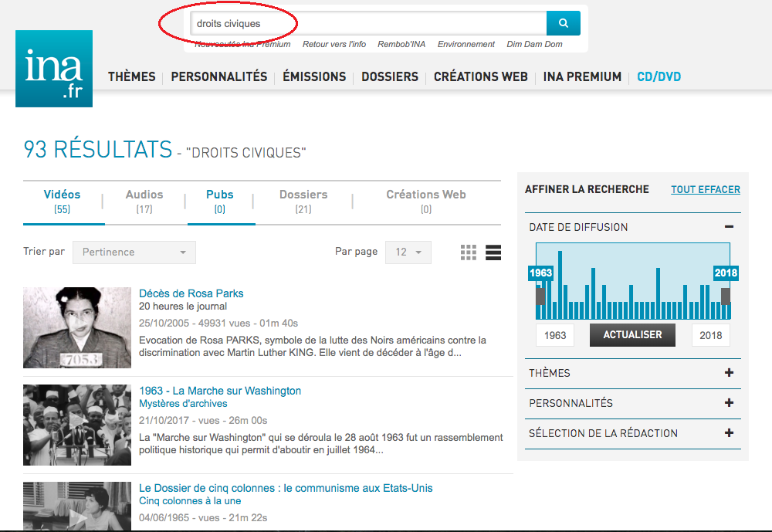
Task: Open the Dossiers (21) tab
Action: click(x=303, y=201)
